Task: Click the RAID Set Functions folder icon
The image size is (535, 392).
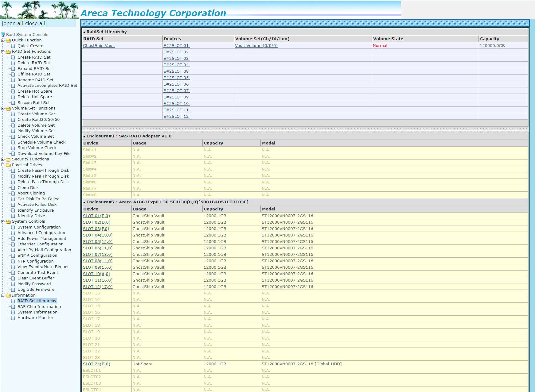Action: [x=8, y=52]
